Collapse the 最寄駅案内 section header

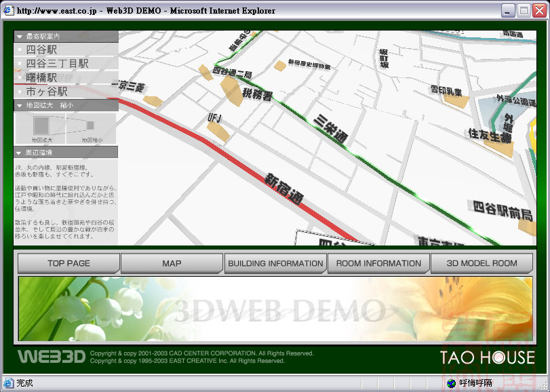(x=66, y=37)
